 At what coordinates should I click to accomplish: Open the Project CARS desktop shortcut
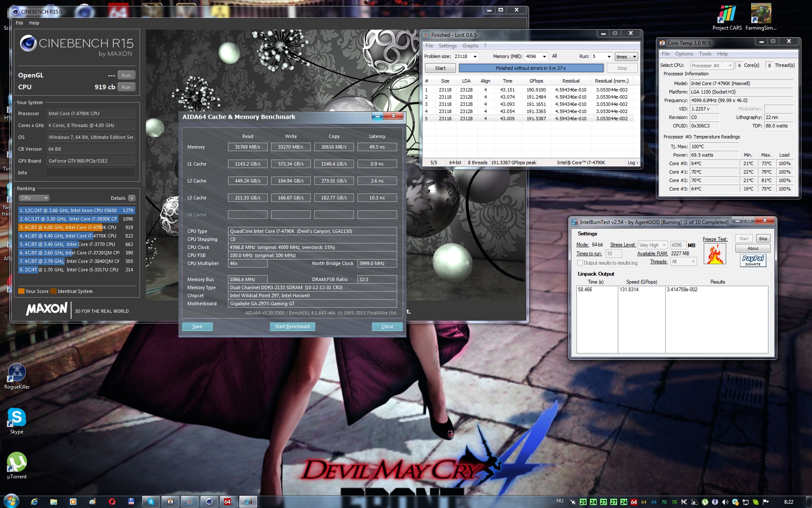point(727,18)
